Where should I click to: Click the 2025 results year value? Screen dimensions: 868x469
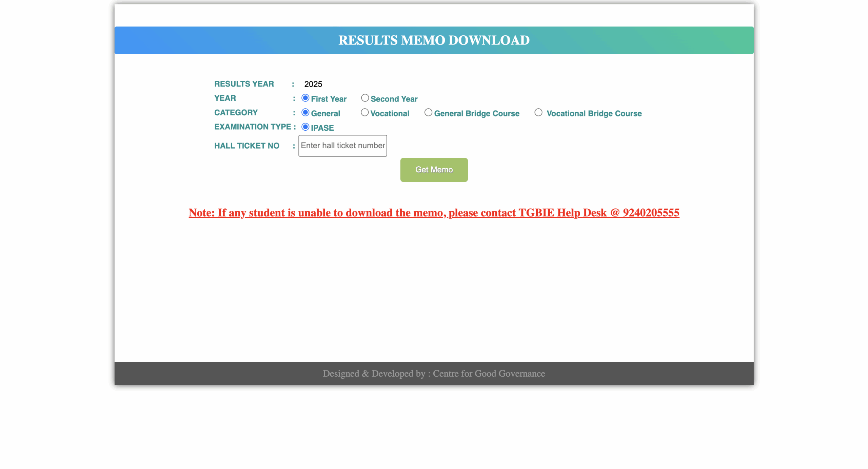pyautogui.click(x=313, y=84)
